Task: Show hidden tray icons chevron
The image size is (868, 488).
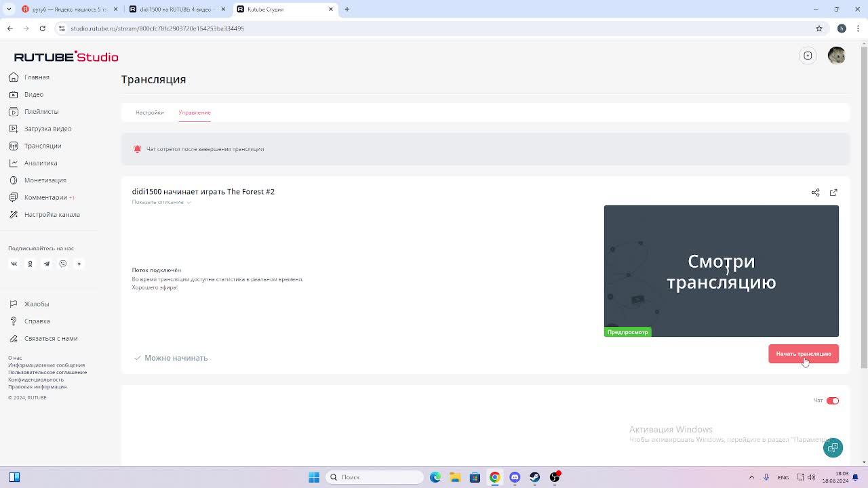Action: (x=751, y=477)
